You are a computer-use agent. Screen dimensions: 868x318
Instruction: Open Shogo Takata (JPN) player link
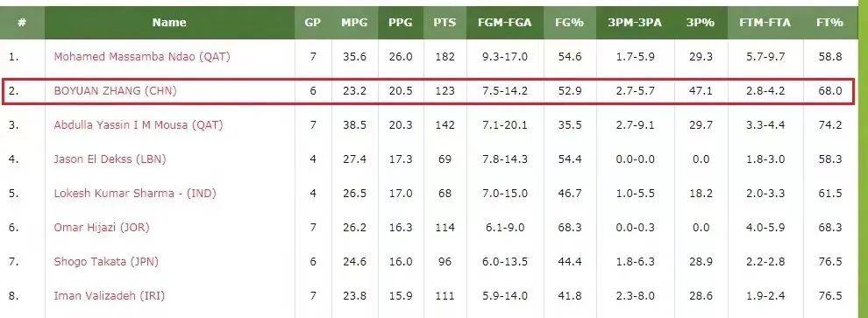click(106, 262)
